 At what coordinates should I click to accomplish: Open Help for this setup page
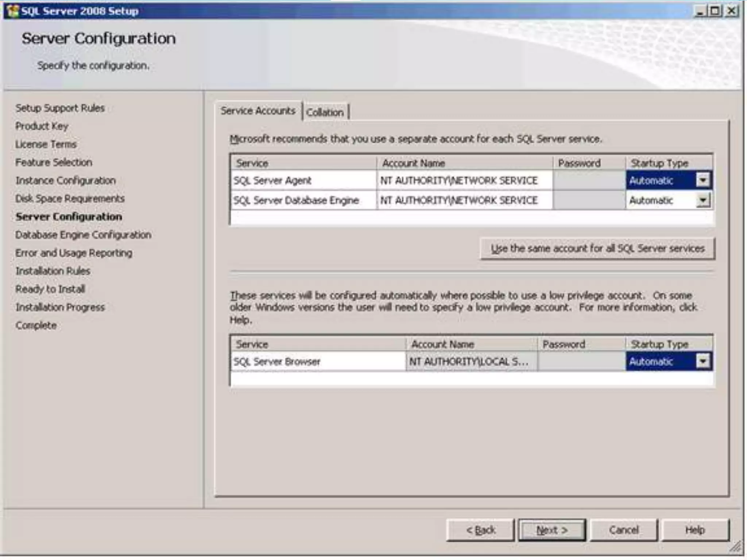point(695,530)
